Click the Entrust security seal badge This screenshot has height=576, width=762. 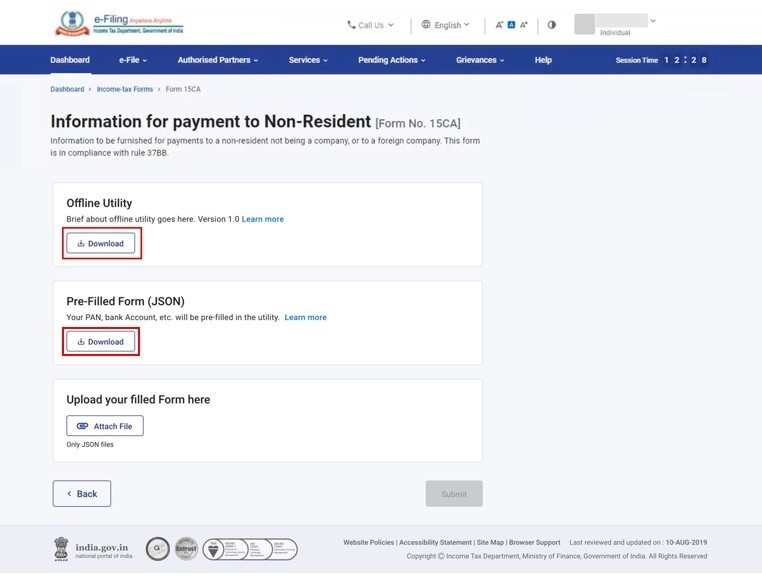(x=185, y=549)
